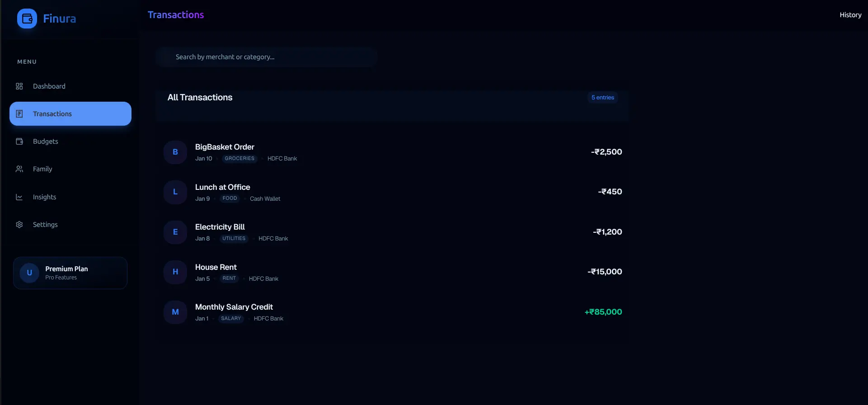The image size is (868, 405).
Task: Click the GROCERIES category tag
Action: click(x=239, y=159)
